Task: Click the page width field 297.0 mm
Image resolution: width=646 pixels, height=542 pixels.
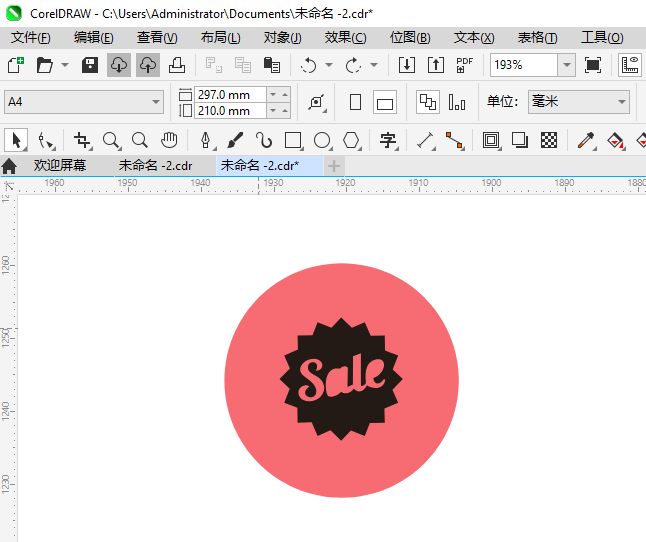Action: pyautogui.click(x=230, y=95)
